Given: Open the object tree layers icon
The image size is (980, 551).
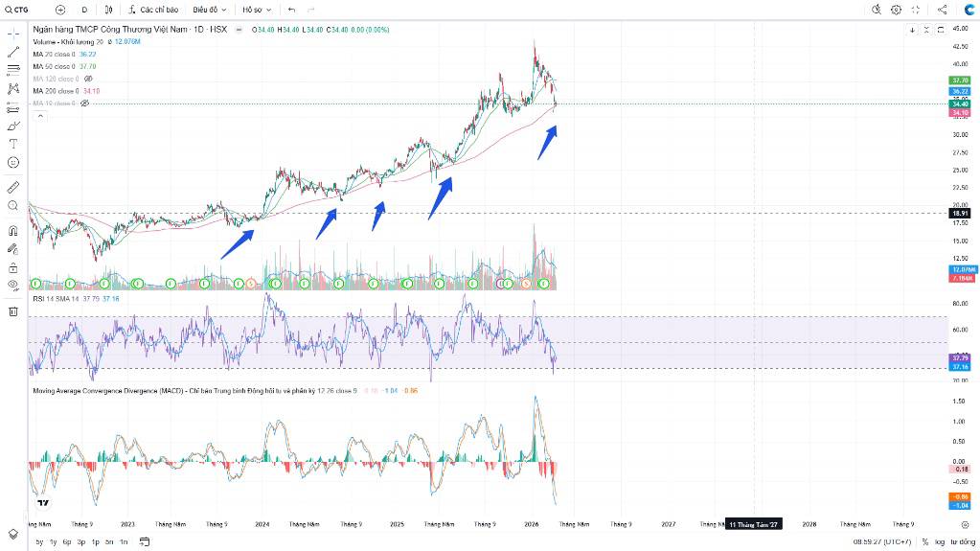Looking at the screenshot, I should click(x=13, y=534).
